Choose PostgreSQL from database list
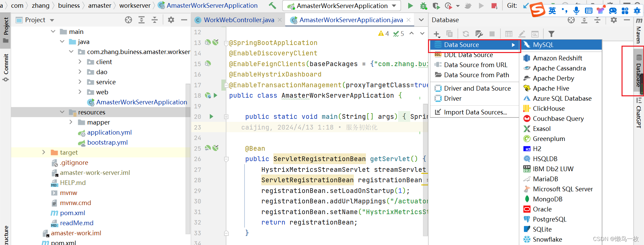 tap(560, 219)
